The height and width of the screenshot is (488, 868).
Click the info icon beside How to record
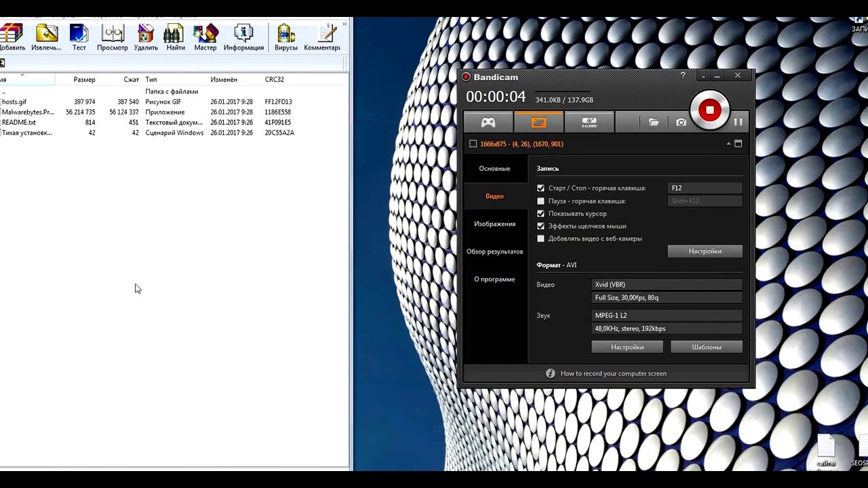click(x=551, y=373)
